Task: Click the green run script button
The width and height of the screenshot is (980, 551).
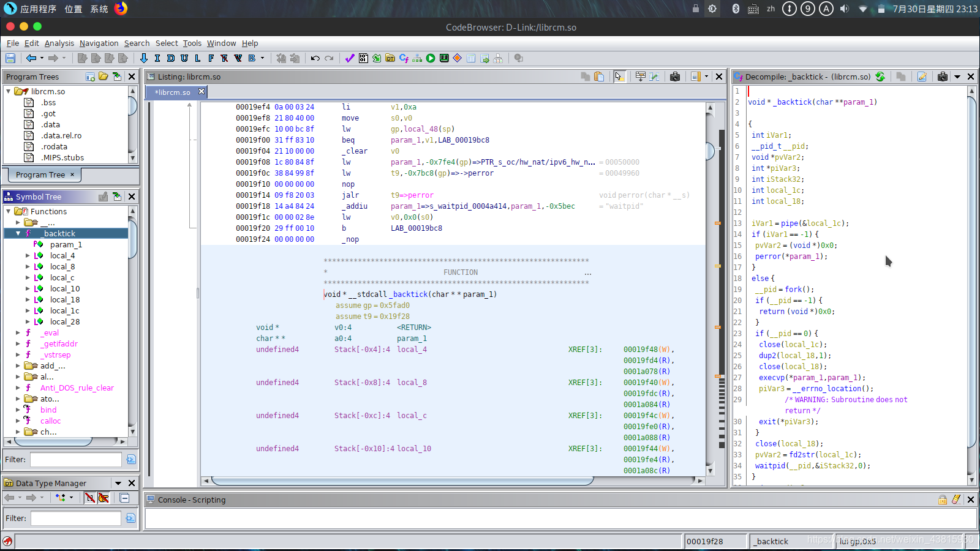Action: point(431,58)
